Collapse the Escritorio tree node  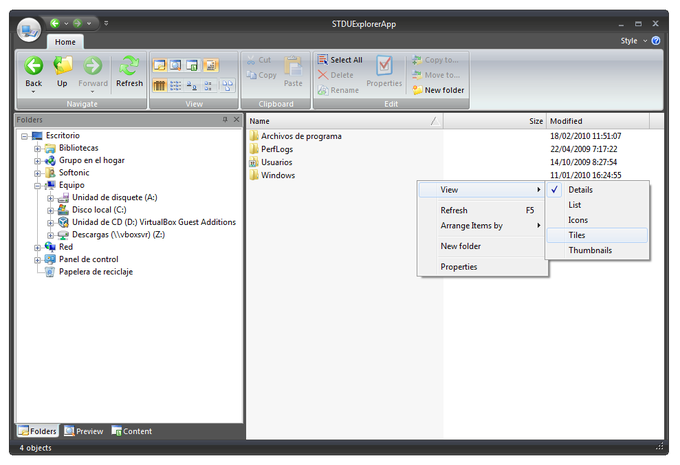pyautogui.click(x=25, y=136)
